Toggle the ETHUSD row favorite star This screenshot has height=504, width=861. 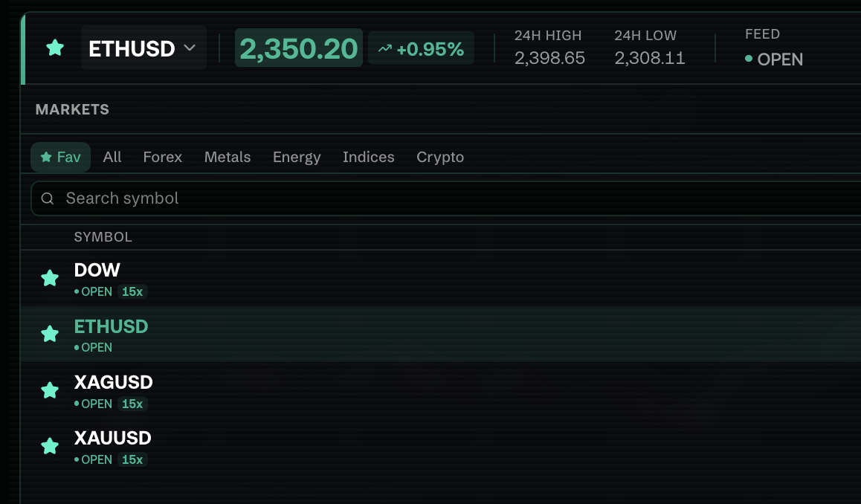click(50, 333)
